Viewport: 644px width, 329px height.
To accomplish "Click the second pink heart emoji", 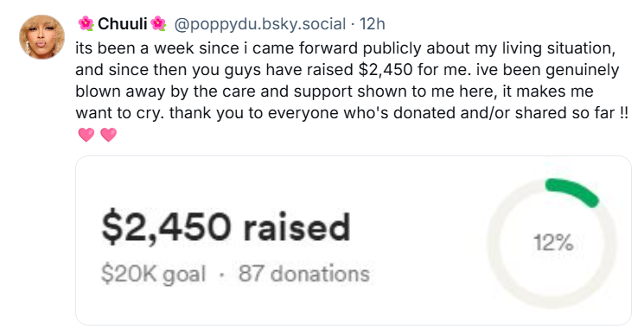I will [109, 135].
